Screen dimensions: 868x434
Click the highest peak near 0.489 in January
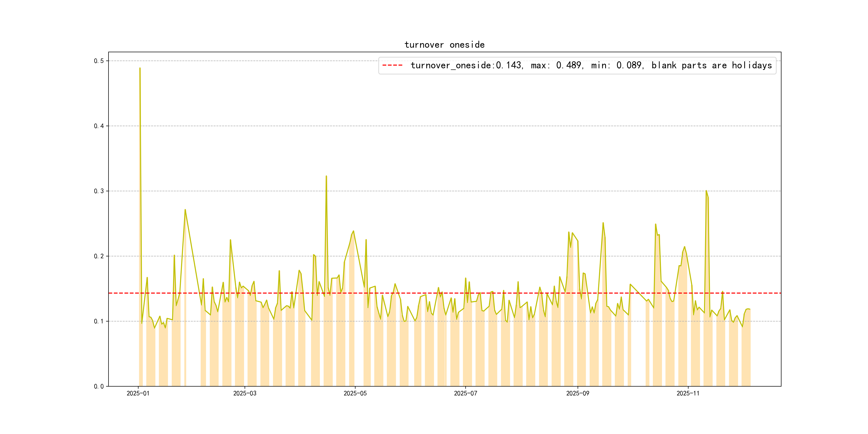click(140, 68)
